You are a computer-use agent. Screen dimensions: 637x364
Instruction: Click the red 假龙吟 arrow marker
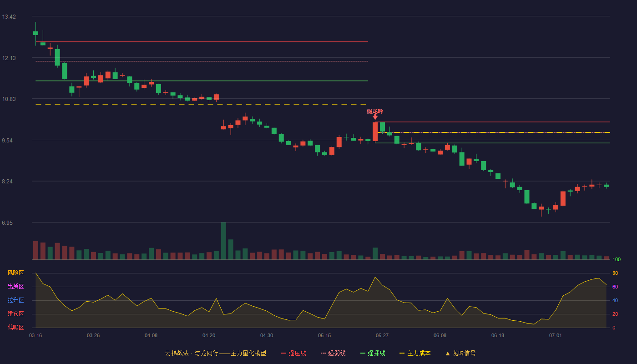click(375, 117)
